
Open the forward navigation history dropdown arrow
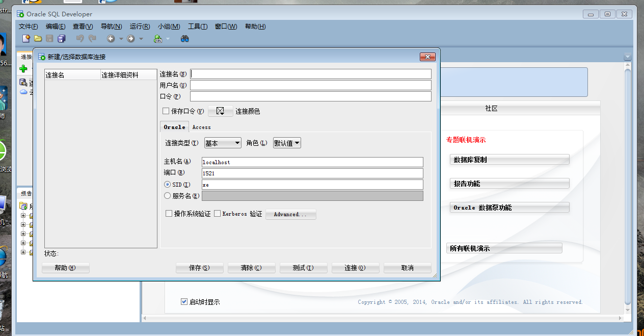coord(141,39)
